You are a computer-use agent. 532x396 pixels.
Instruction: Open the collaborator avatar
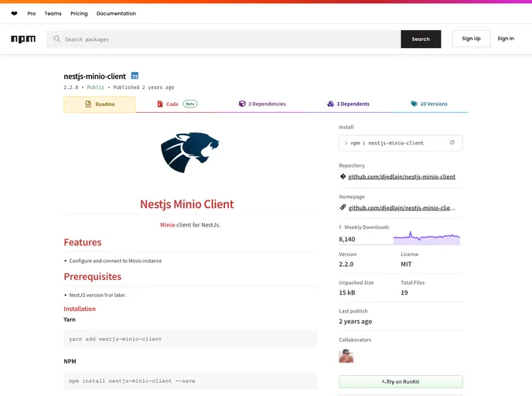tap(346, 356)
